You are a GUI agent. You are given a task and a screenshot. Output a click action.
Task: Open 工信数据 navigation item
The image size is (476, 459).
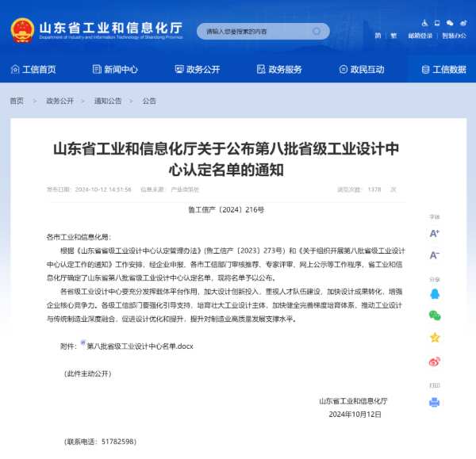pos(443,70)
